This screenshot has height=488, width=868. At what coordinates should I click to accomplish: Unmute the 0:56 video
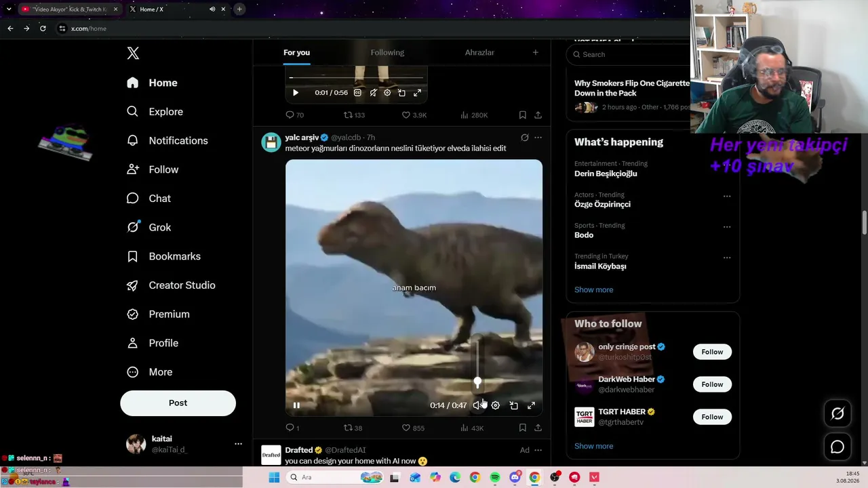click(373, 93)
